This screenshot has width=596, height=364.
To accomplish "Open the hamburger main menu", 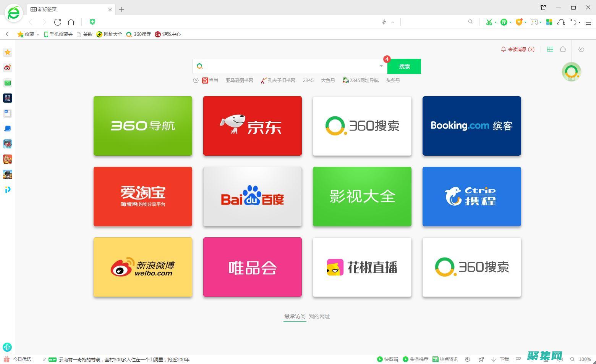I will (x=588, y=22).
